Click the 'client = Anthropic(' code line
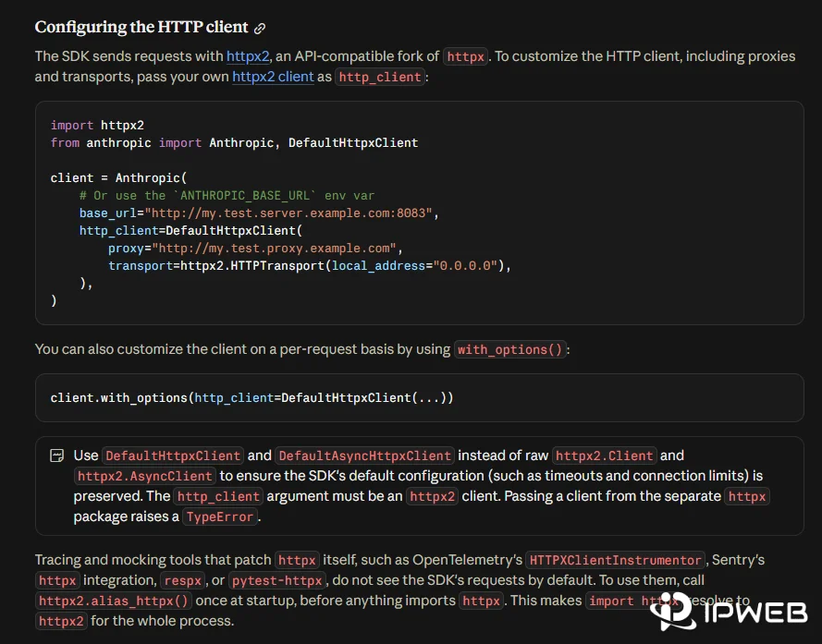 tap(118, 177)
